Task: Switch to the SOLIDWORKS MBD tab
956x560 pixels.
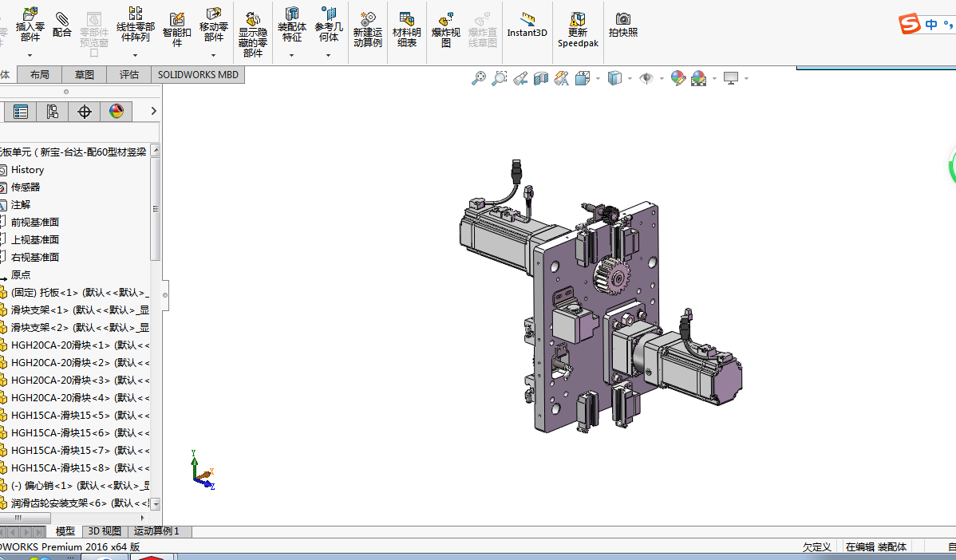Action: pyautogui.click(x=198, y=75)
